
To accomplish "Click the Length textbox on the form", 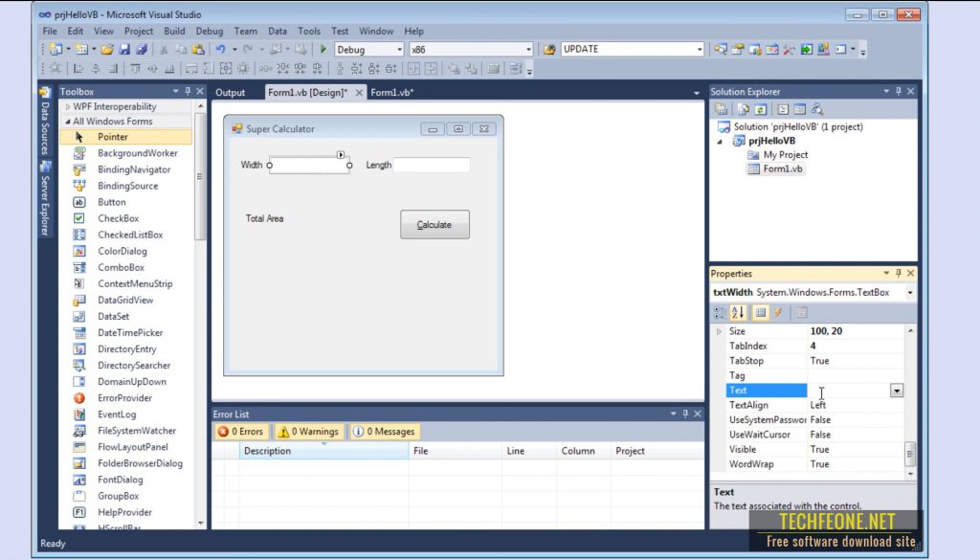I will tap(432, 165).
